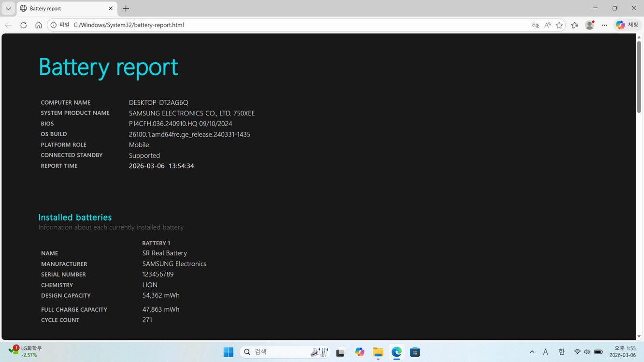
Task: Select the Battery report tab
Action: tap(63, 9)
